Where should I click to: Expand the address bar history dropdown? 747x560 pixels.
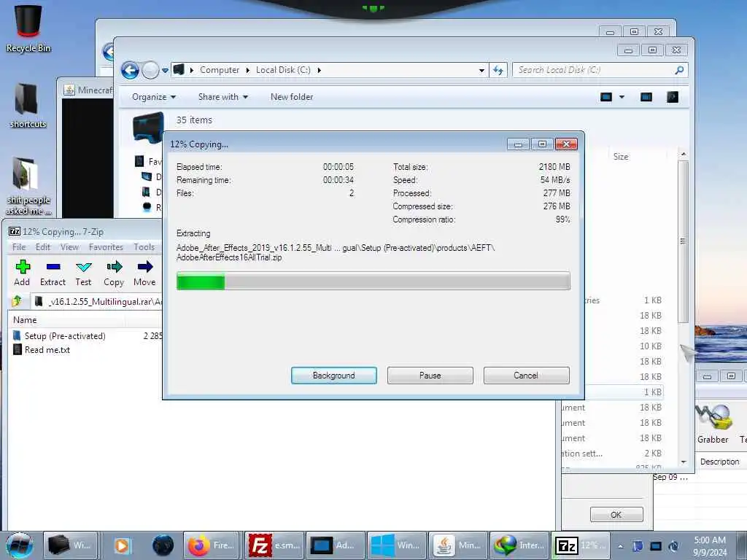481,70
